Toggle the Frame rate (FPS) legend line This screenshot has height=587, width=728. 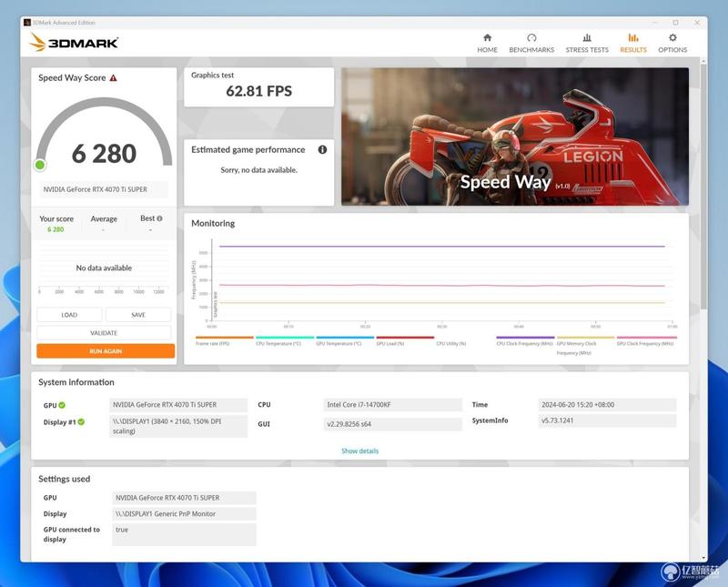pyautogui.click(x=224, y=341)
